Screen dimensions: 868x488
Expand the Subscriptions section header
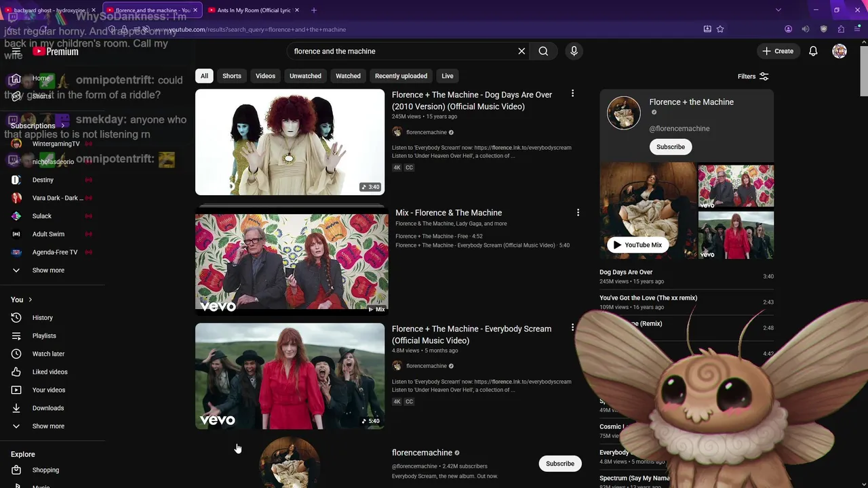tap(38, 125)
